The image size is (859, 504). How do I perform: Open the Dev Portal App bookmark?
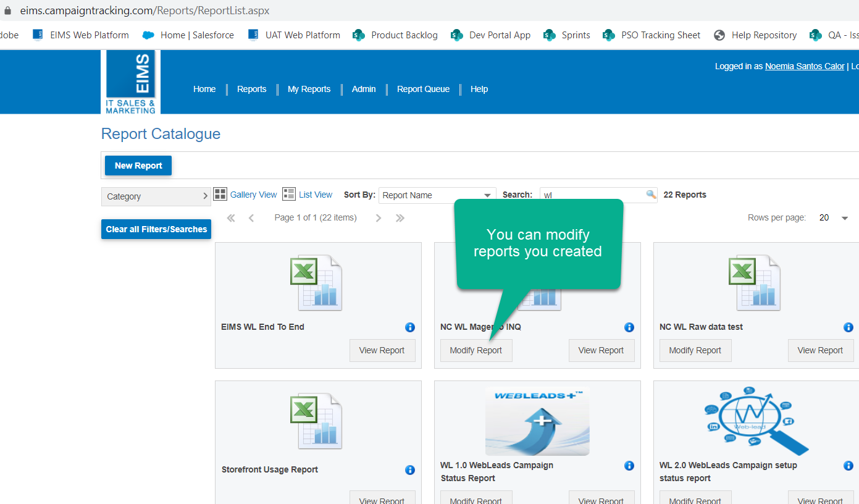click(491, 35)
